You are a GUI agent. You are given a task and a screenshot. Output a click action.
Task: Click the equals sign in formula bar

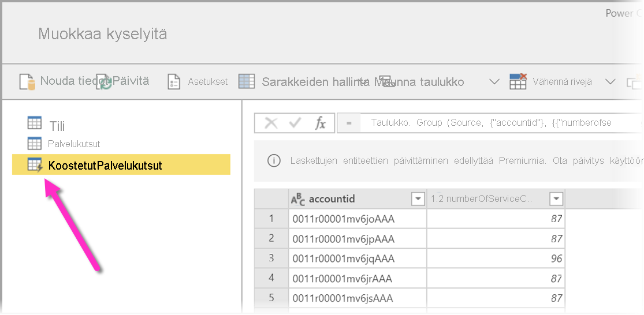click(349, 123)
